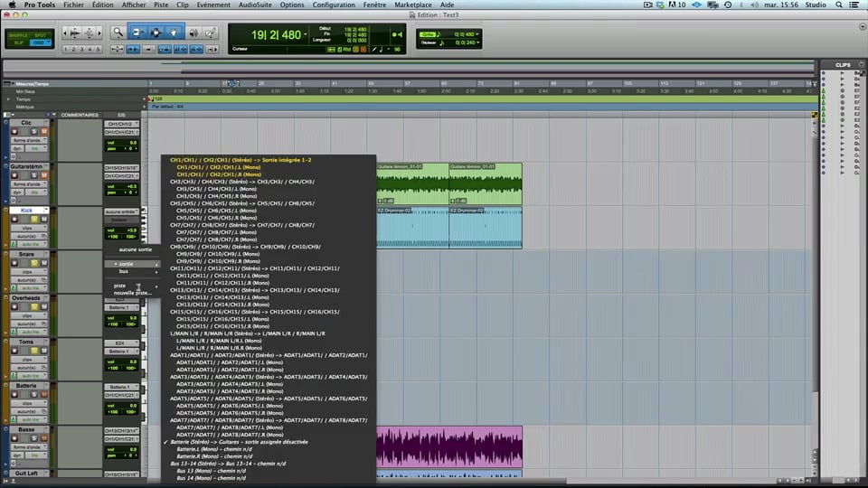This screenshot has width=868, height=488.
Task: Click audio waveform zoom icon
Action: coord(75,33)
